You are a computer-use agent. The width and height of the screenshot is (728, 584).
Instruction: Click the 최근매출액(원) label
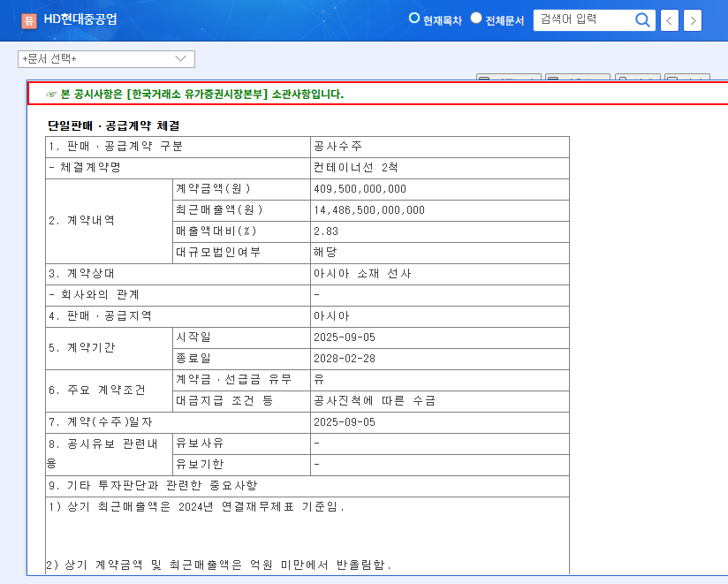(220, 209)
